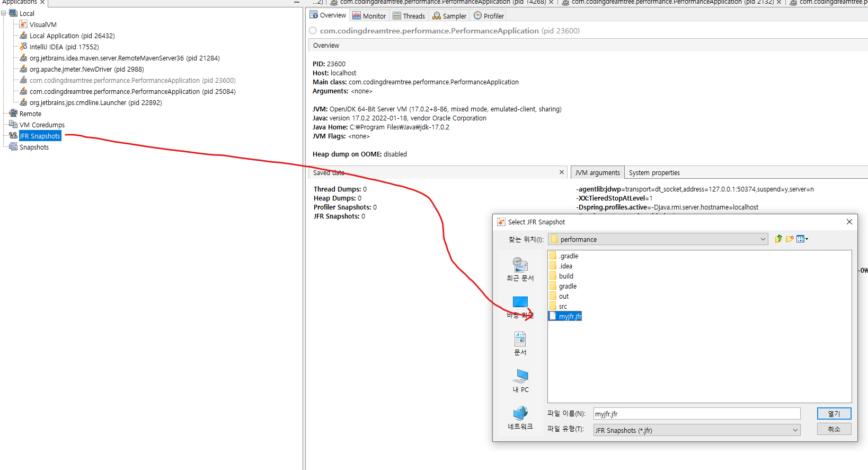Select the Snapshots node icon
Screen dimensions: 868x470
point(13,147)
